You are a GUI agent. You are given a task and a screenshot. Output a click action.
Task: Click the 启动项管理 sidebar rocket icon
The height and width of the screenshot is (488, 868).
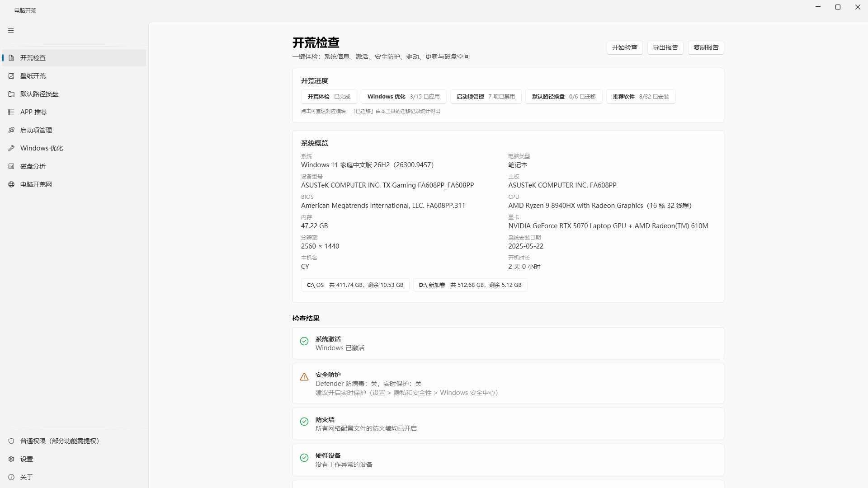[x=11, y=130]
